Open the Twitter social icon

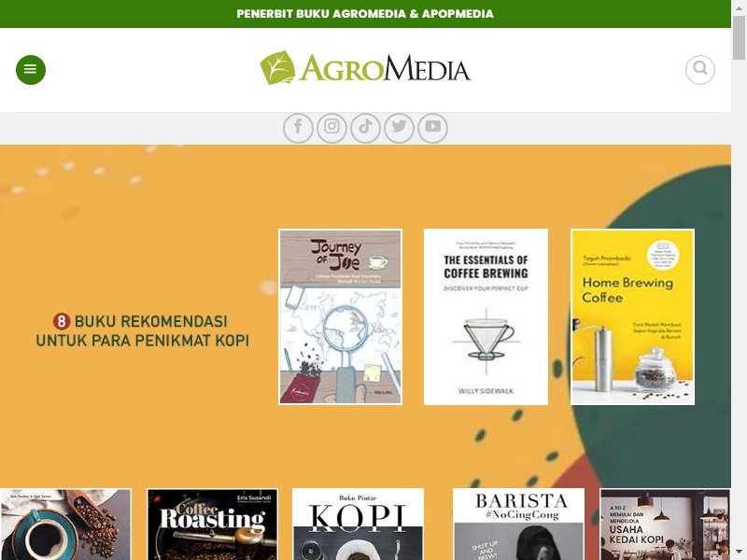point(400,128)
